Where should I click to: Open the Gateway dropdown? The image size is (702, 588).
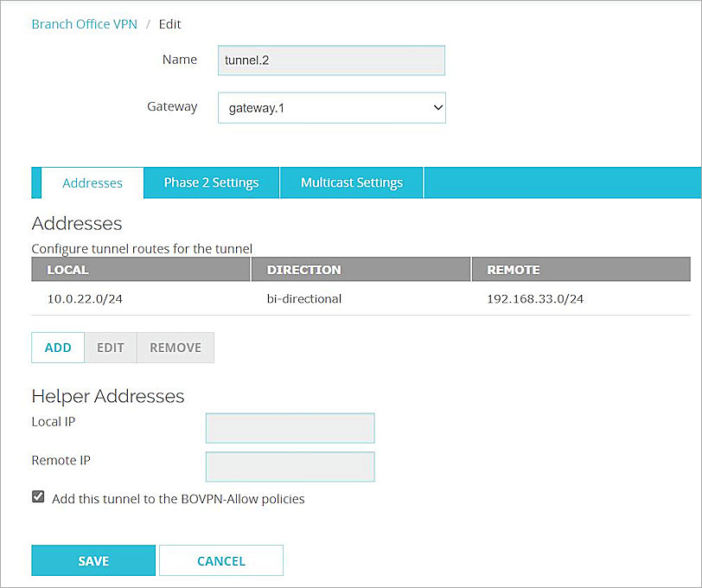point(331,107)
